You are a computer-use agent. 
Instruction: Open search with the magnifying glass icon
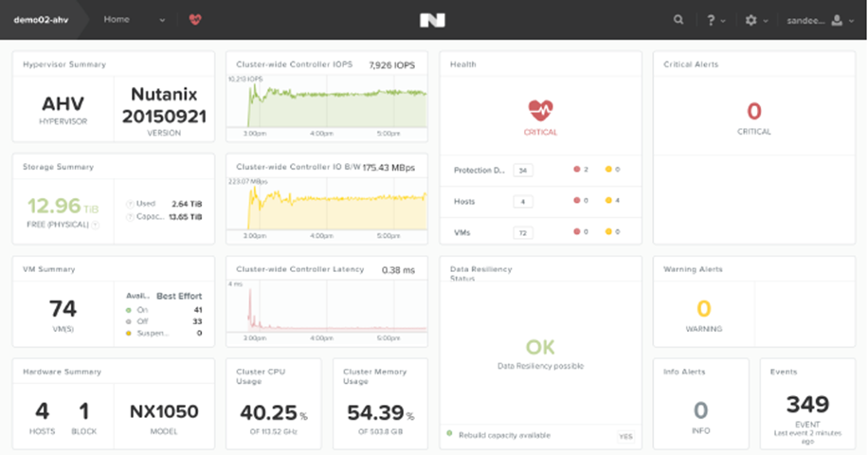point(678,19)
